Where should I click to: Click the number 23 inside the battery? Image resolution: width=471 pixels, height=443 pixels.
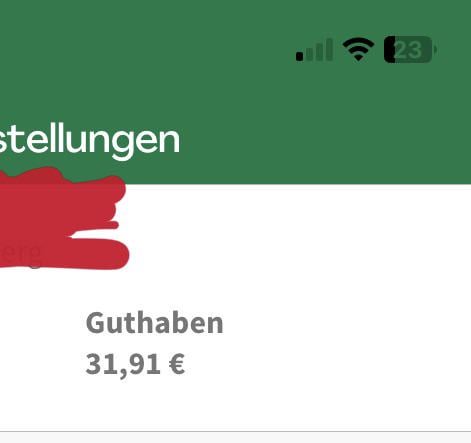[x=409, y=50]
